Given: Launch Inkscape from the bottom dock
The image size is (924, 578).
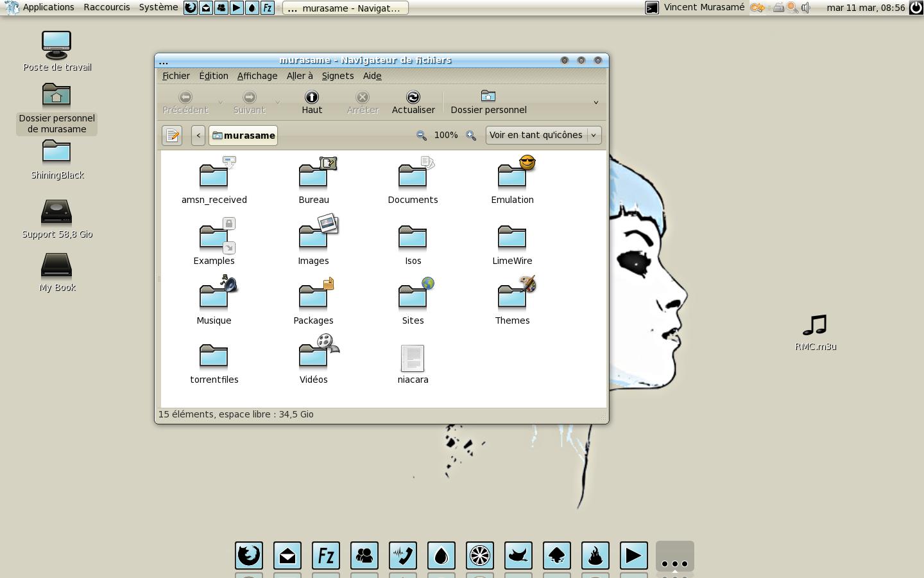Looking at the screenshot, I should (x=557, y=556).
